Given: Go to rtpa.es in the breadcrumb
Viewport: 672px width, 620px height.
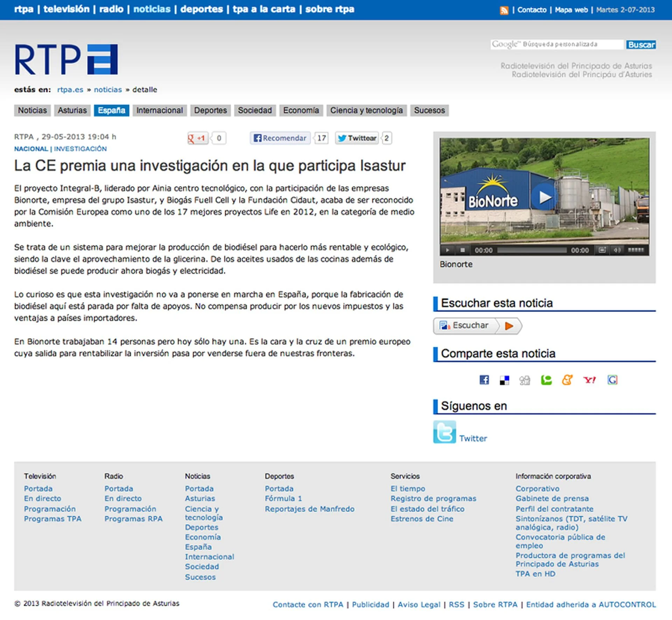Looking at the screenshot, I should [x=70, y=90].
